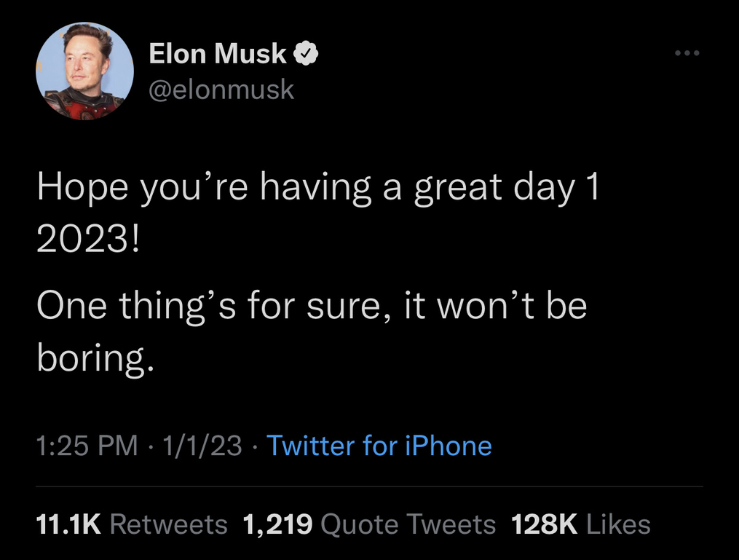
Task: View the 1,219 quote tweets count
Action: coord(277,524)
